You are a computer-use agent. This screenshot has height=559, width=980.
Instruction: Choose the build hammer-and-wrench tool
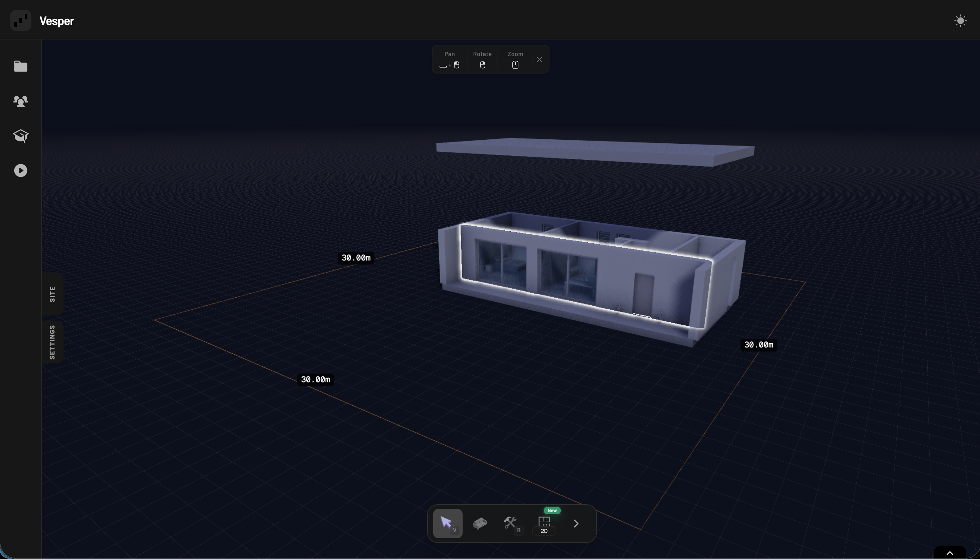pos(511,523)
